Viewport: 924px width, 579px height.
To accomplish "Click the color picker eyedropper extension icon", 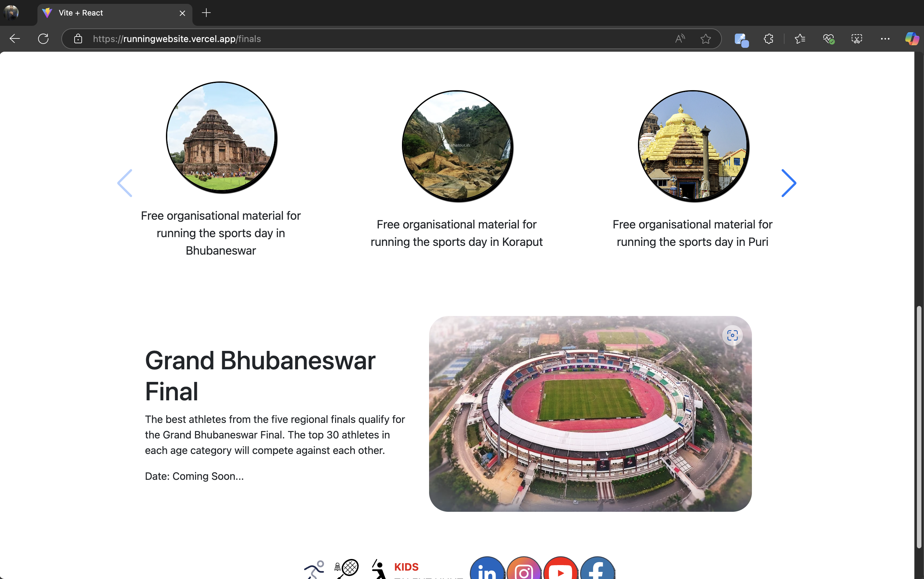I will tap(741, 39).
